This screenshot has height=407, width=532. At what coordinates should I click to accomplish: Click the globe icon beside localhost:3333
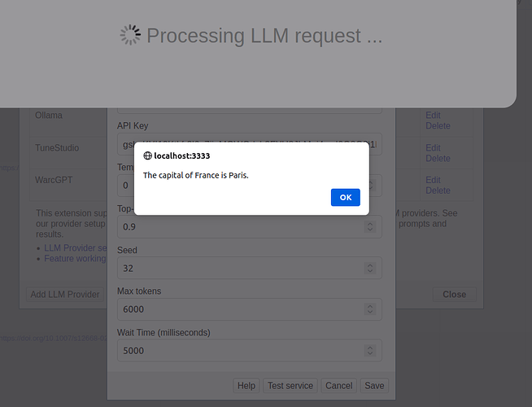point(147,155)
